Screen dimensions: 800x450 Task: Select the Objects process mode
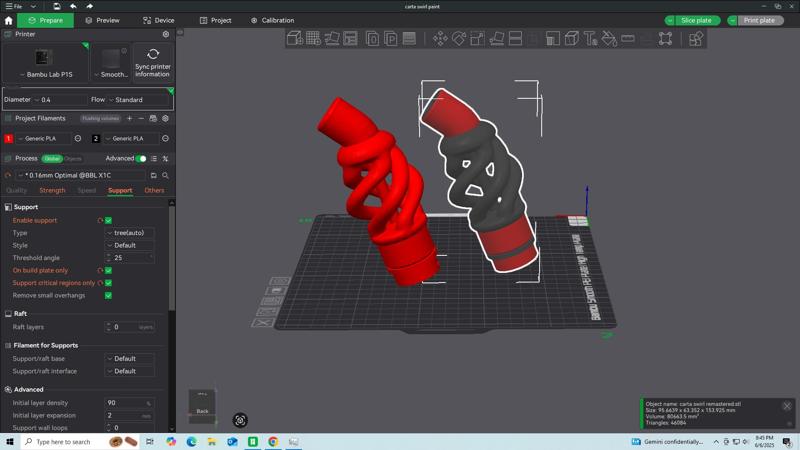73,159
